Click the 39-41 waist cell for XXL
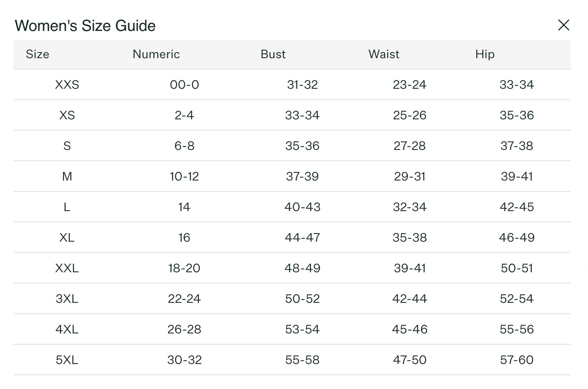The height and width of the screenshot is (389, 588). 410,268
